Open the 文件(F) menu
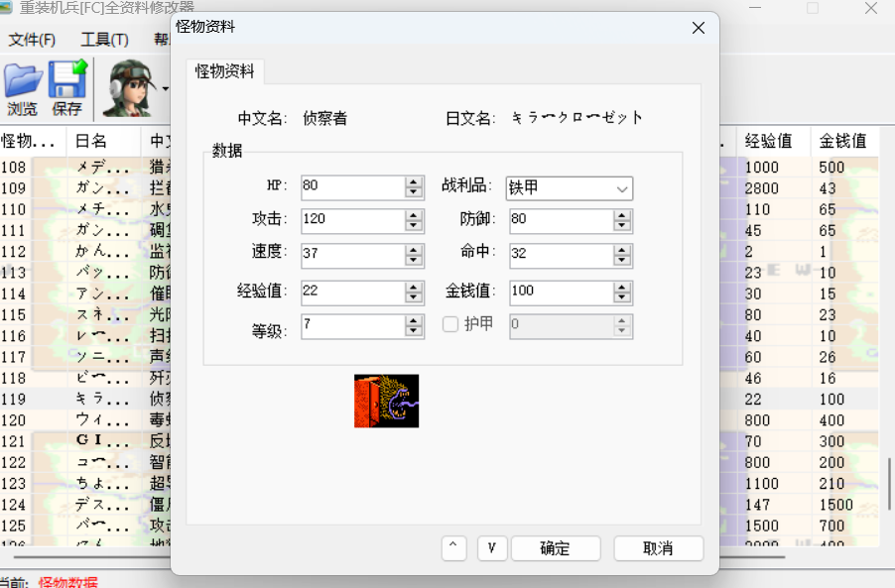 tap(32, 40)
